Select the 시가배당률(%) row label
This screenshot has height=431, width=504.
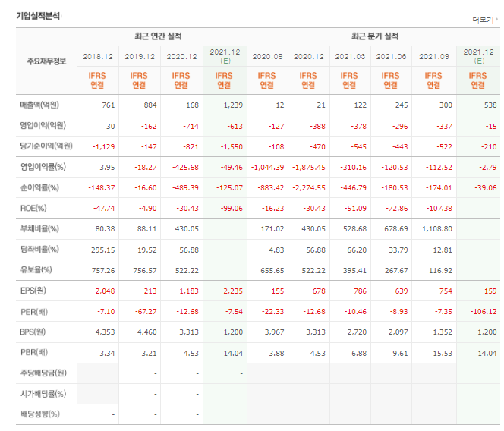click(43, 393)
